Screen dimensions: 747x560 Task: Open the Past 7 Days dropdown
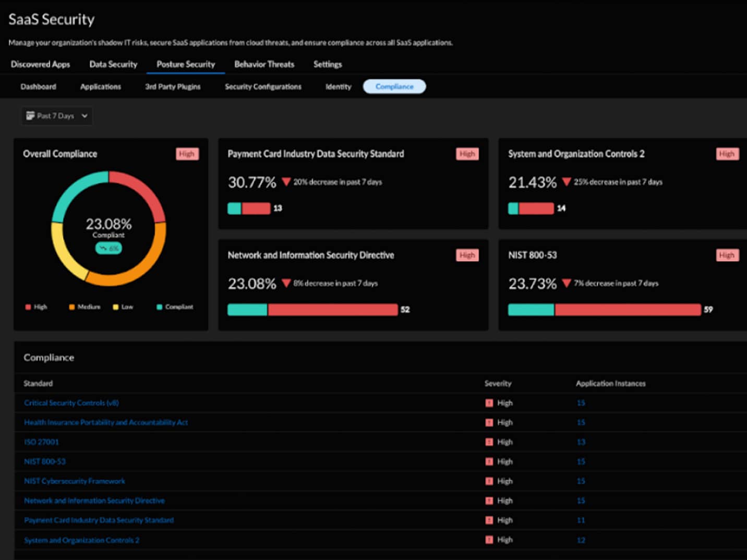[x=57, y=116]
